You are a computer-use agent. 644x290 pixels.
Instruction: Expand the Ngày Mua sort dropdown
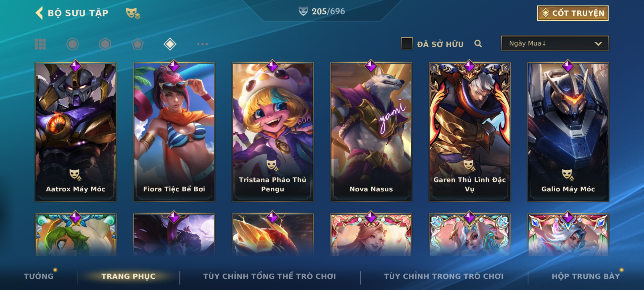tap(555, 44)
